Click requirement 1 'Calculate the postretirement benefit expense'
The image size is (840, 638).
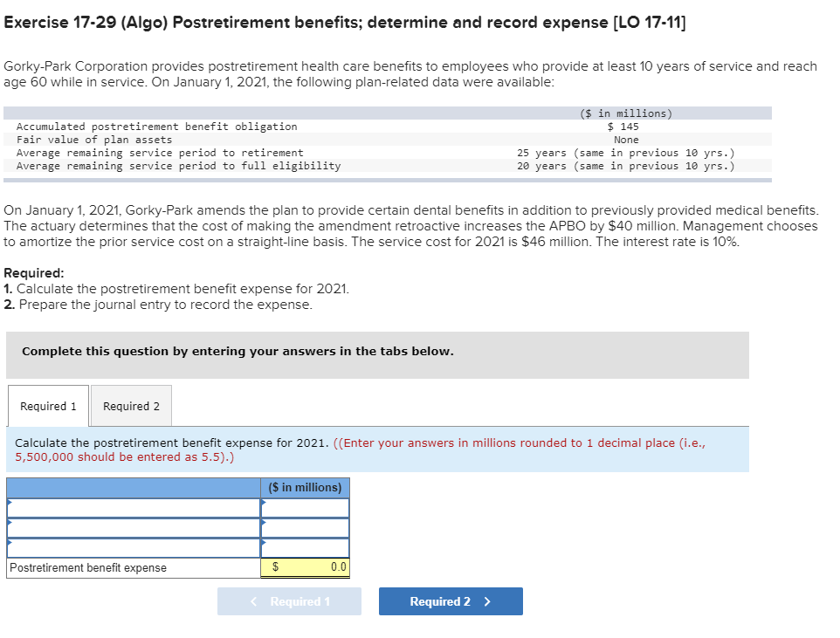[x=176, y=289]
